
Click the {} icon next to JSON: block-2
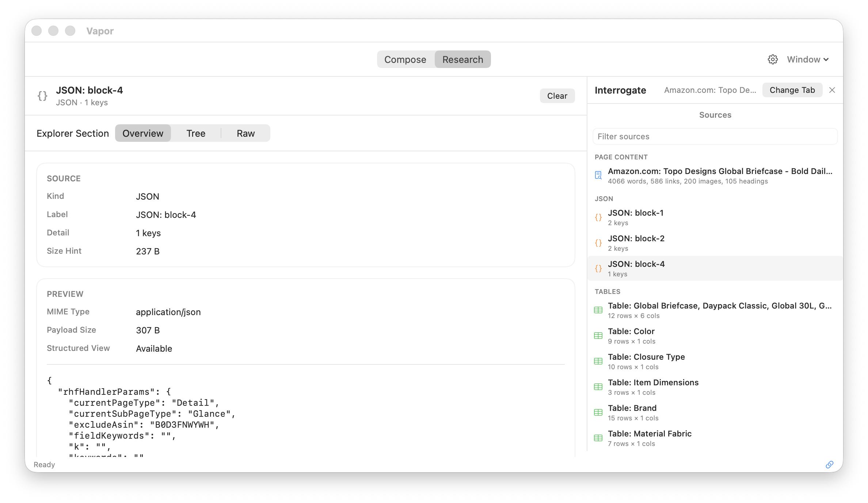click(598, 243)
